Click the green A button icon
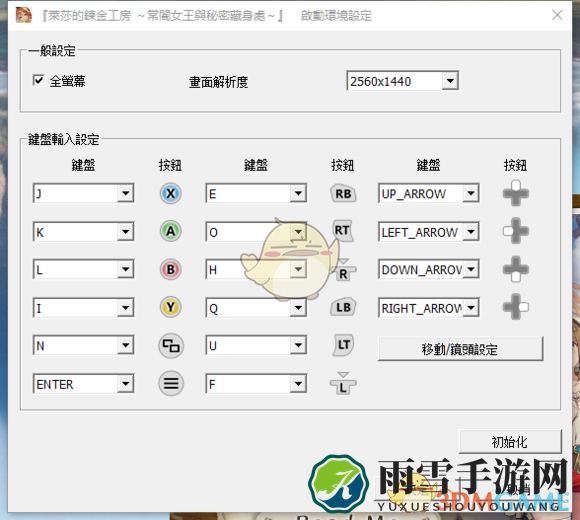This screenshot has width=580, height=520. [x=171, y=232]
